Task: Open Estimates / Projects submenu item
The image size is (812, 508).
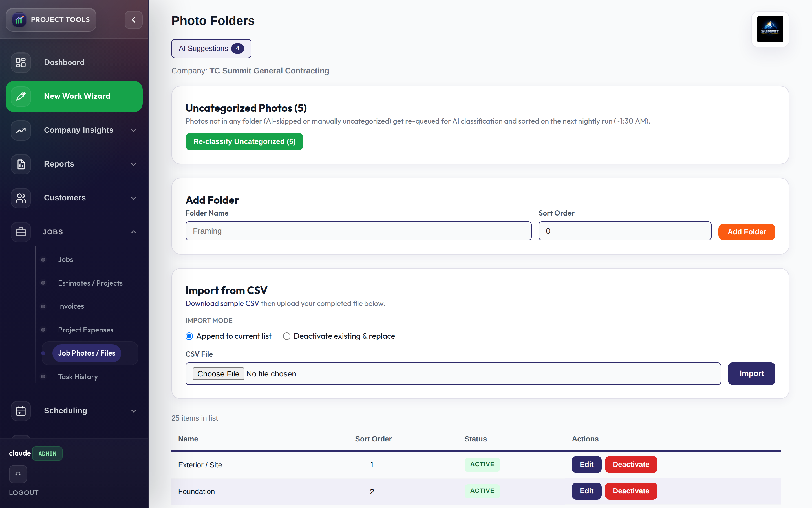Action: [x=90, y=283]
